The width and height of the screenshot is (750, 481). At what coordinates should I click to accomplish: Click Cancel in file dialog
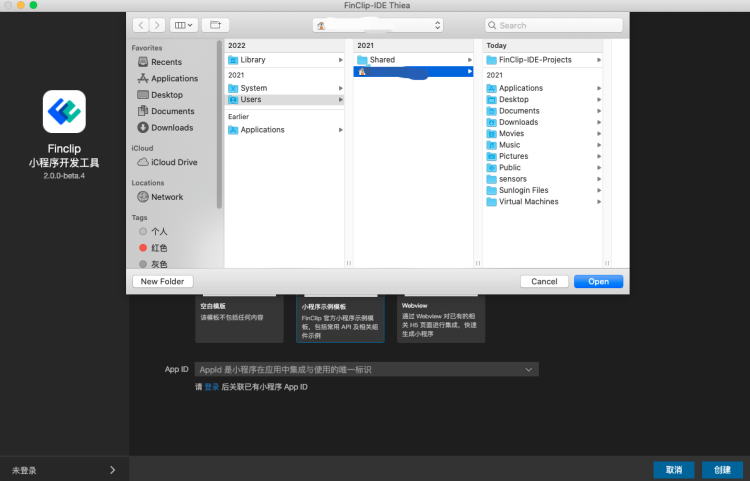[x=544, y=281]
